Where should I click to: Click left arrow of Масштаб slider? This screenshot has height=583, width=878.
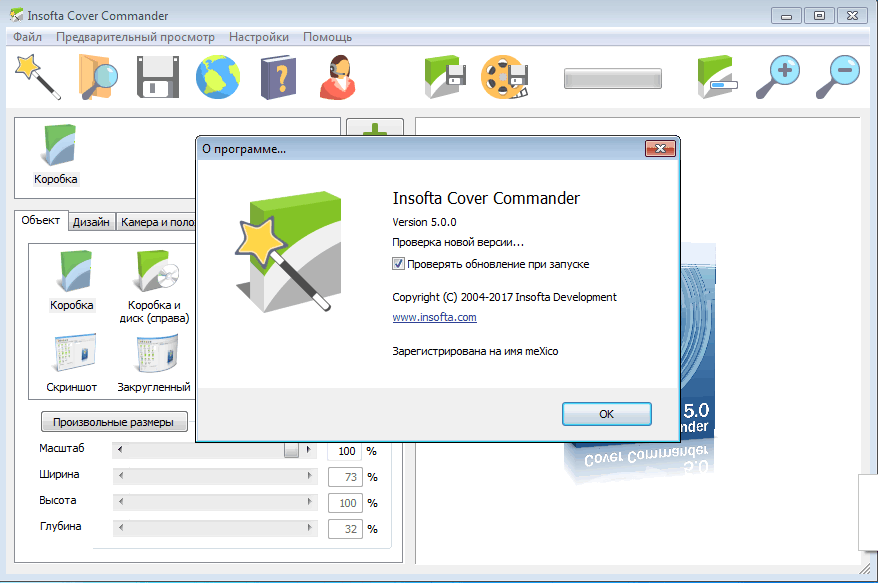[x=120, y=449]
